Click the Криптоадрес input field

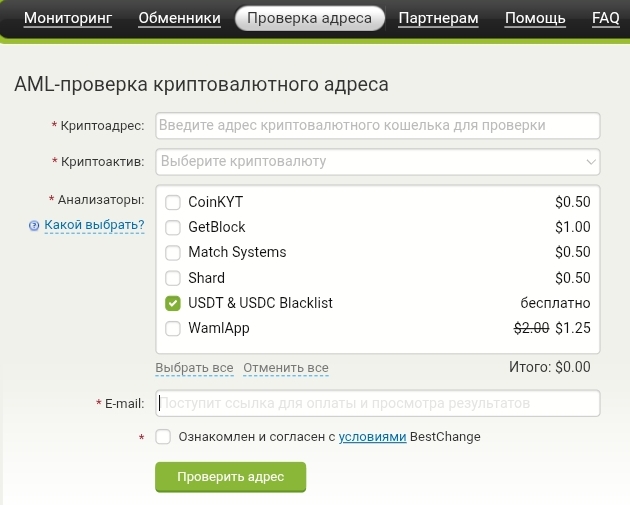(378, 126)
